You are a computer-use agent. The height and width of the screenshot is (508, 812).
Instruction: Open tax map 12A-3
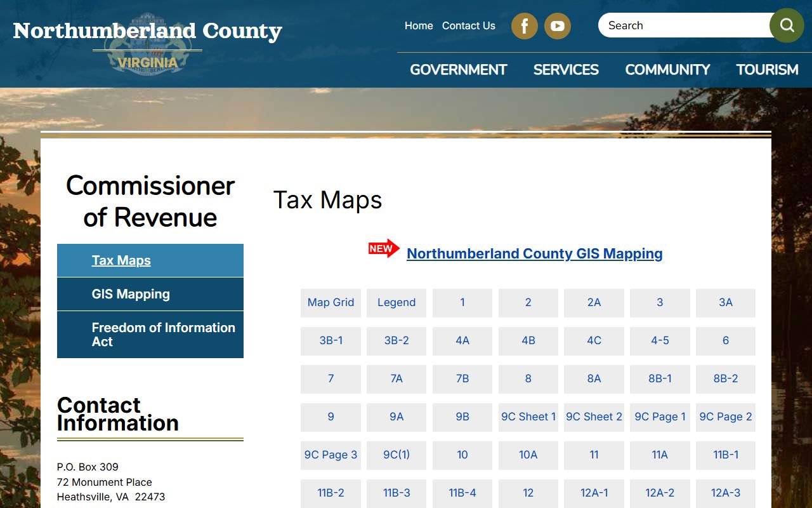point(726,493)
